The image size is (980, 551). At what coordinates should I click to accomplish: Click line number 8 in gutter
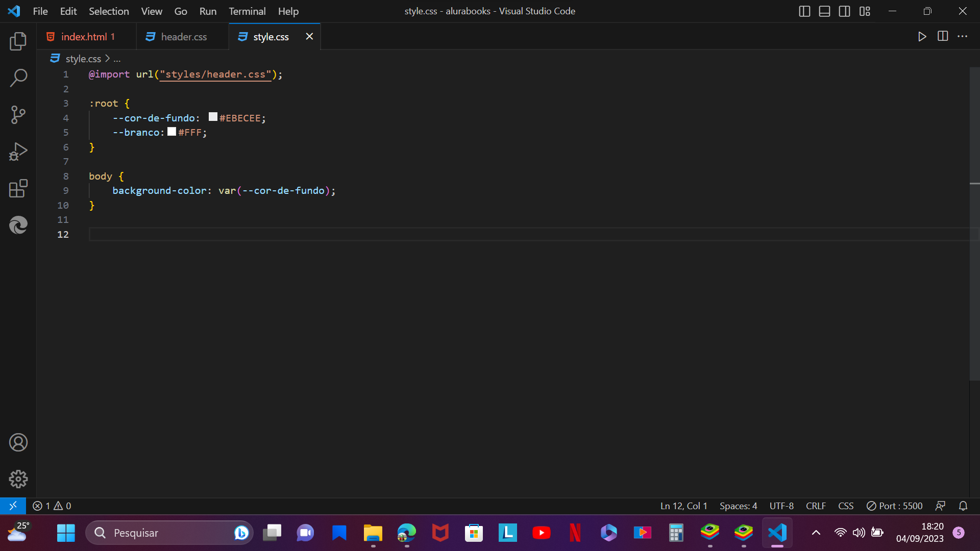66,176
